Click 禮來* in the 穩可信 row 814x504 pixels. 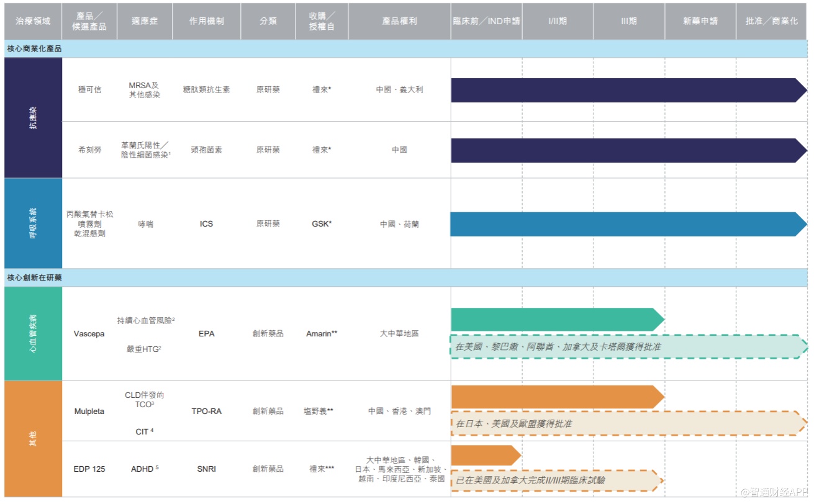[322, 89]
